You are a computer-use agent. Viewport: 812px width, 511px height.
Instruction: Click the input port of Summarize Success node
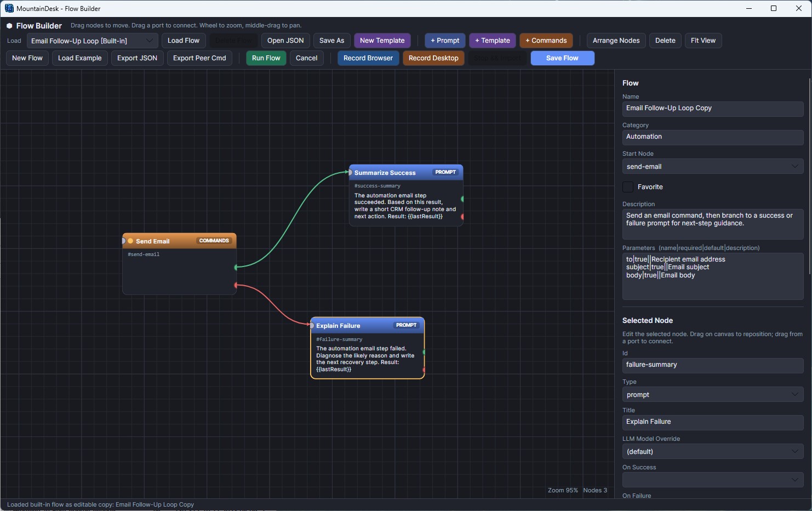(350, 172)
